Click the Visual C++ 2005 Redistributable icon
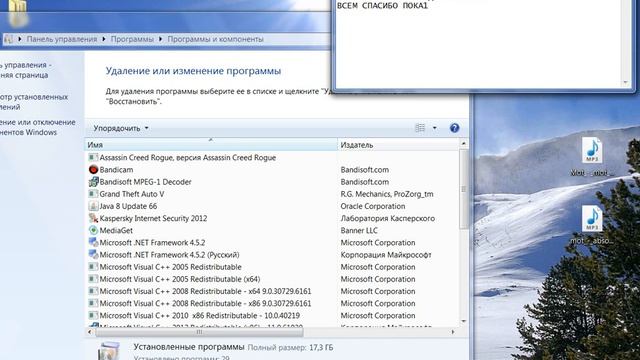Viewport: 640px width, 360px height. [93, 267]
